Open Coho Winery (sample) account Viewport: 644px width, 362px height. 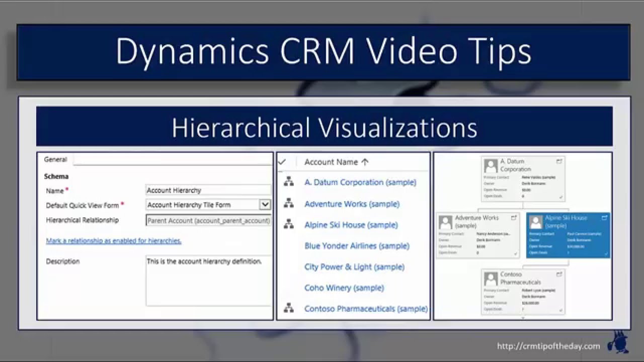coord(344,288)
